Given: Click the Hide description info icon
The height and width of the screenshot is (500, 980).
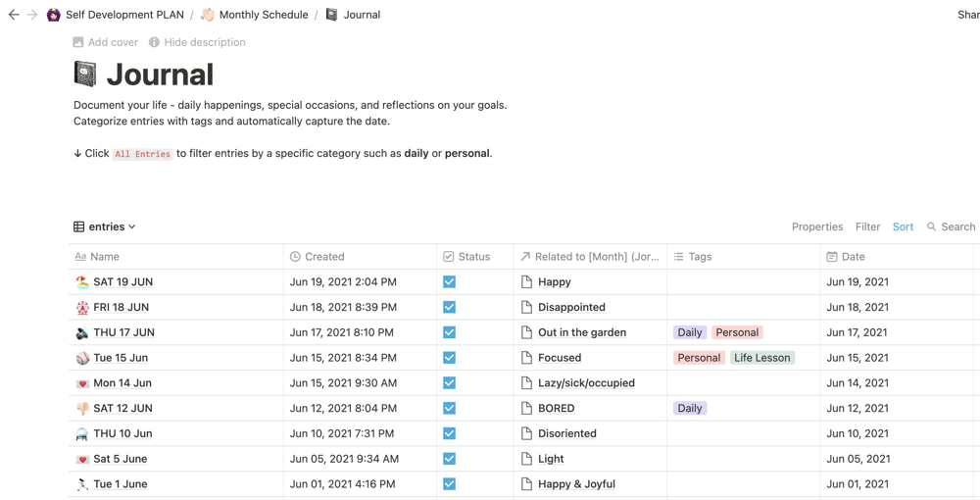Looking at the screenshot, I should (154, 42).
